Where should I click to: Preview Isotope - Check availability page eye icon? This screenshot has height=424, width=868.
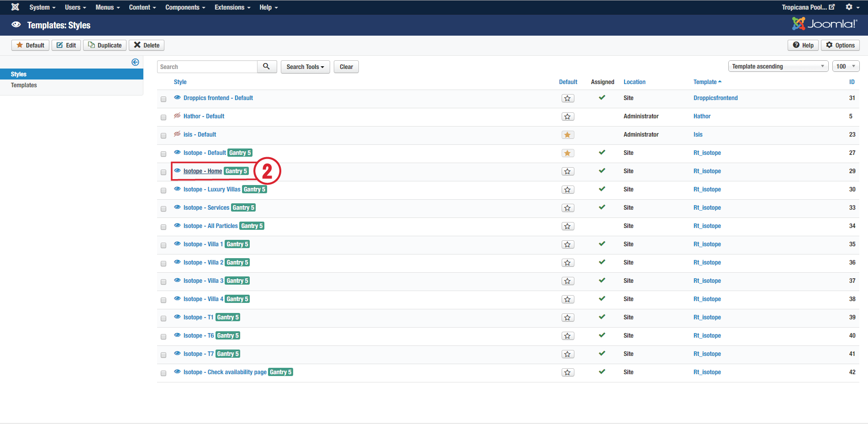point(177,371)
